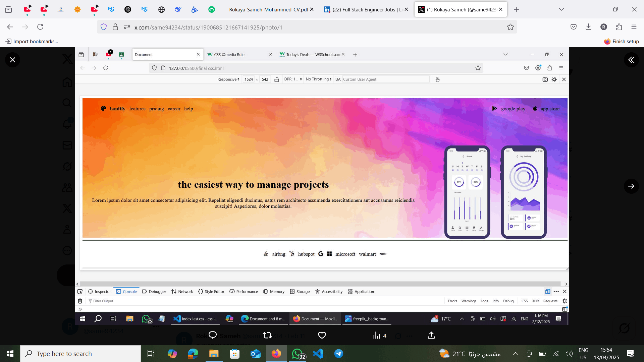Open the Firefox hamburger application menu
Viewport: 644px width, 362px height.
(x=634, y=27)
